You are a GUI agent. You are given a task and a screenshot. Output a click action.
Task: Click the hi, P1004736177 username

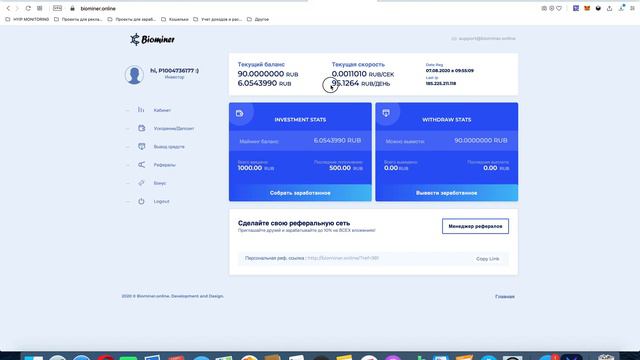[x=174, y=71]
